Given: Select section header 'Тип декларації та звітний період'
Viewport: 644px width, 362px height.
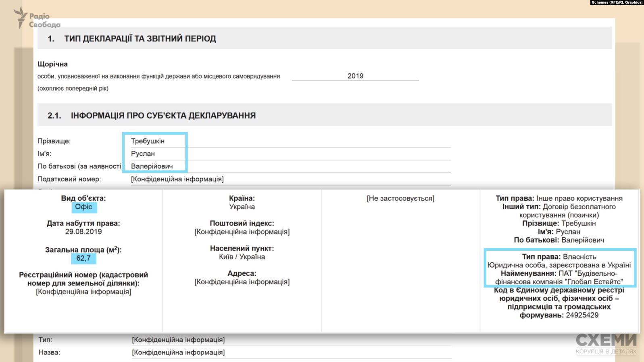Looking at the screenshot, I should click(x=140, y=39).
